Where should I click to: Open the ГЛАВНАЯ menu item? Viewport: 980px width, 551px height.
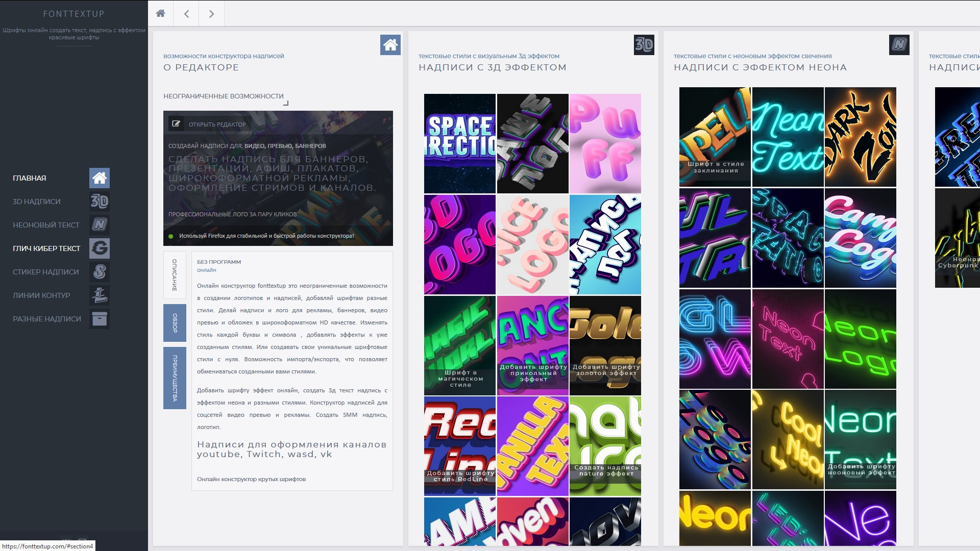30,178
